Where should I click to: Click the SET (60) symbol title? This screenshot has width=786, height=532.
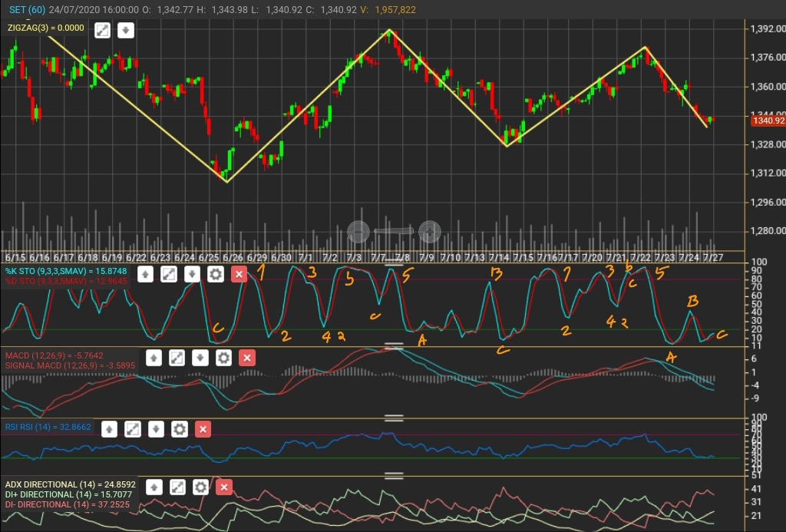pos(27,9)
